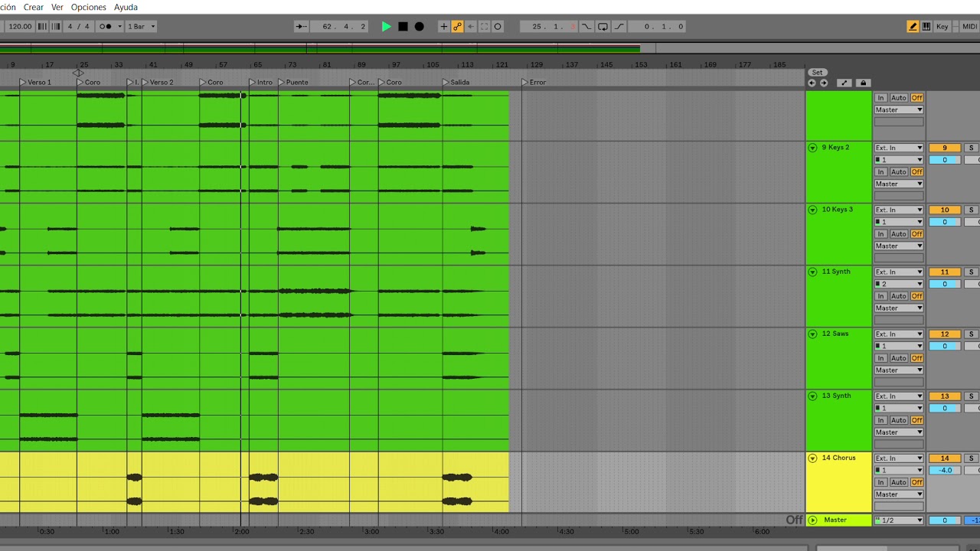Solo the 10 Keys 3 track

point(971,210)
